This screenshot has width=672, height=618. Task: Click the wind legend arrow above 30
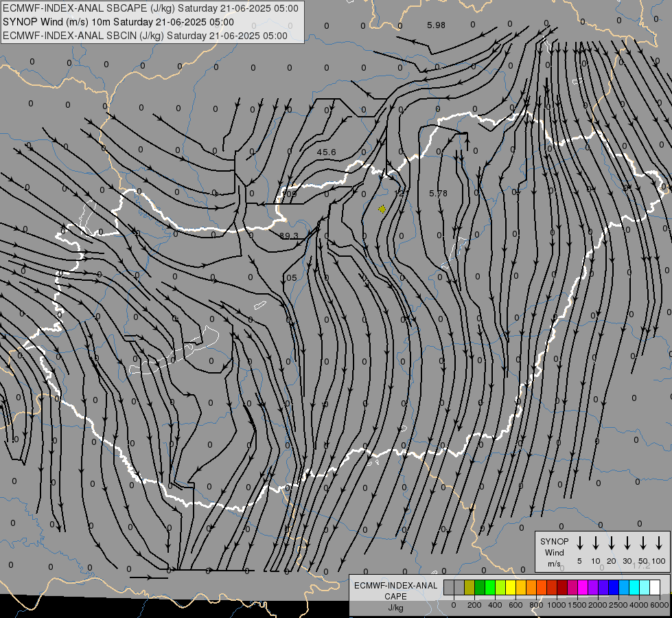pyautogui.click(x=627, y=543)
